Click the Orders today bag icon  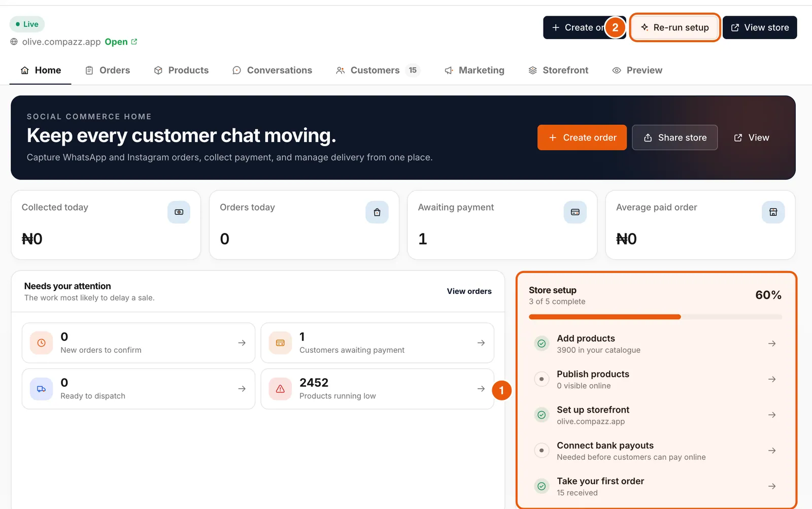pos(377,212)
